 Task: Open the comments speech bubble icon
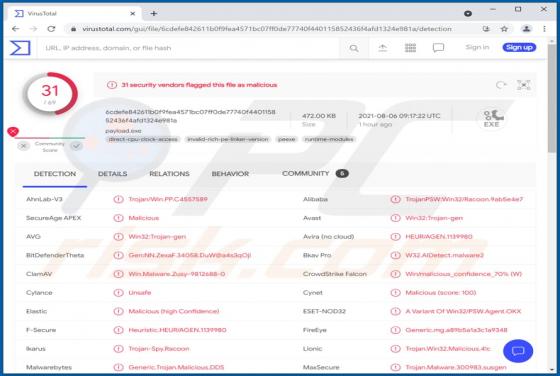438,47
